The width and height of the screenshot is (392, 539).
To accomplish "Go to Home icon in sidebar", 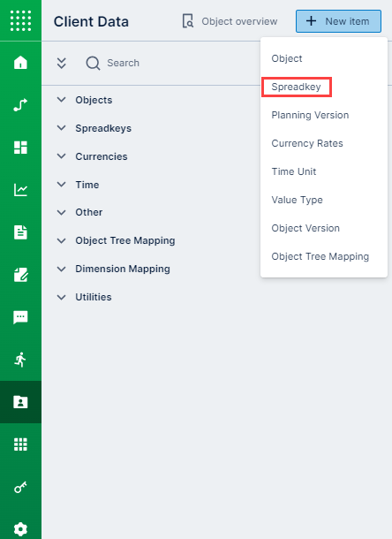I will [20, 63].
